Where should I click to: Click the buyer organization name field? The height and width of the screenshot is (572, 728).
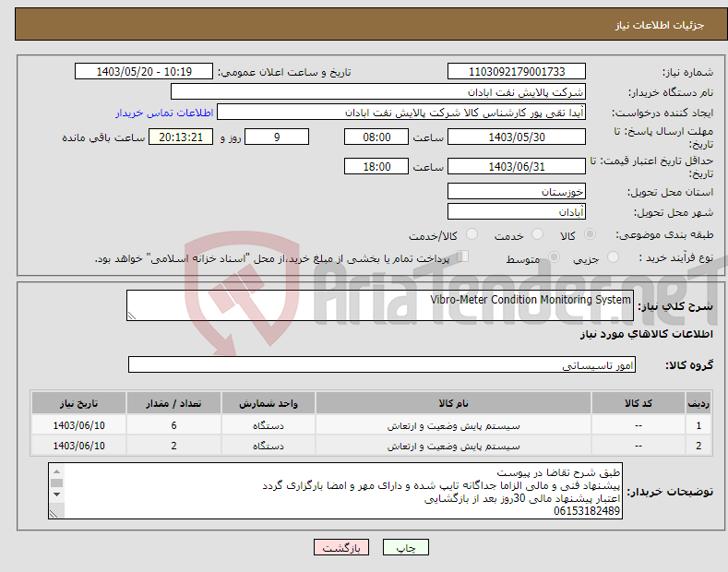(378, 92)
